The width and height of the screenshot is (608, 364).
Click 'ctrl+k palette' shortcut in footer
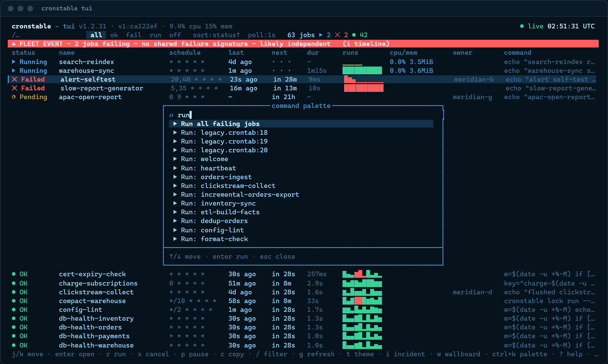[x=520, y=354]
